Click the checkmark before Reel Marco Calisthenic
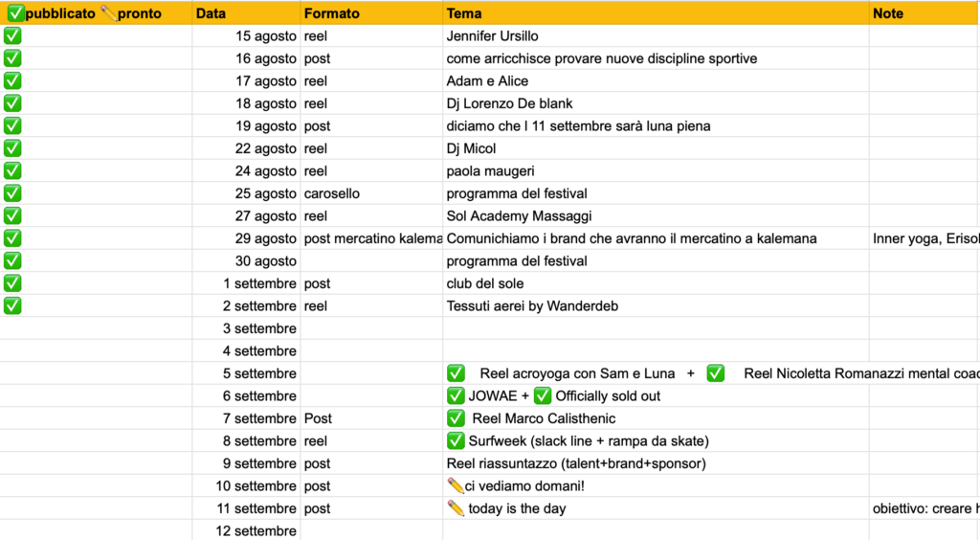This screenshot has width=980, height=540. click(457, 418)
